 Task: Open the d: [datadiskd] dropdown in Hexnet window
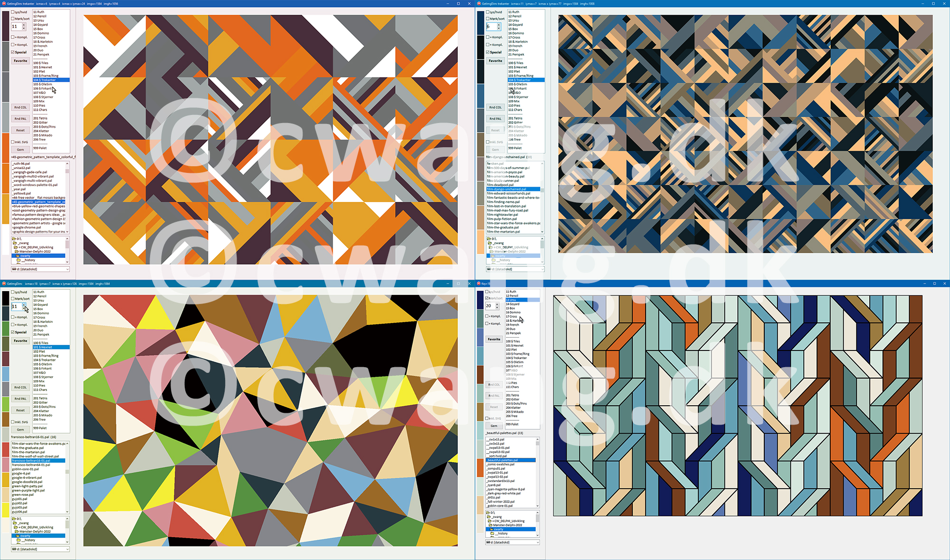67,549
